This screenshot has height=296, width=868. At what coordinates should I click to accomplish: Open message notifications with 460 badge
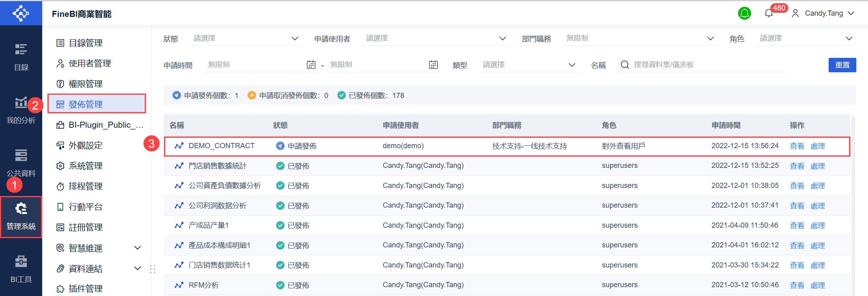coord(769,13)
